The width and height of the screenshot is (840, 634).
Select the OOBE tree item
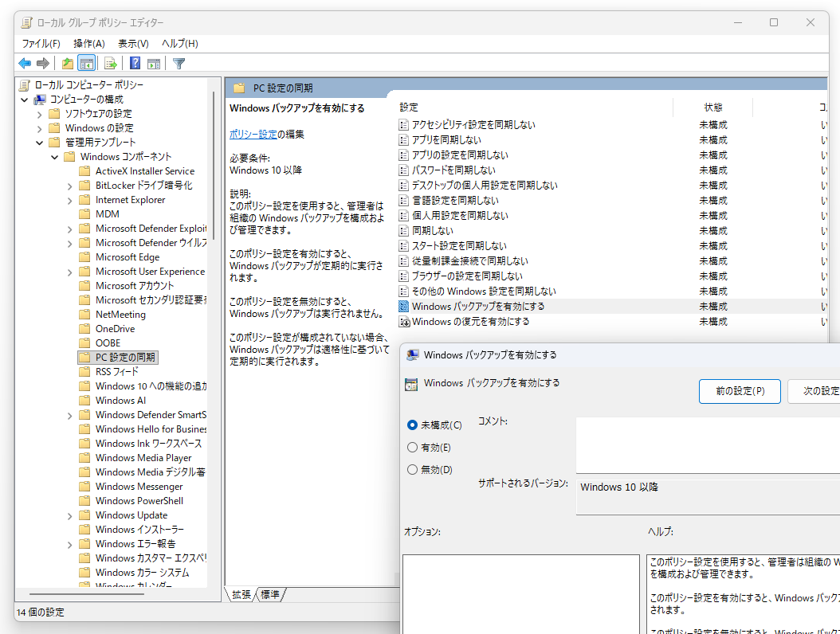point(108,343)
